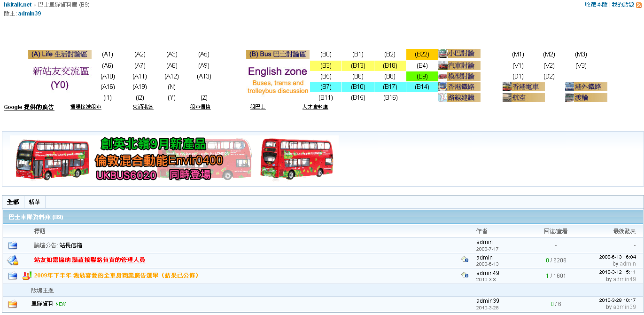
Task: Click 收藏本版 to bookmark this board
Action: pos(596,5)
